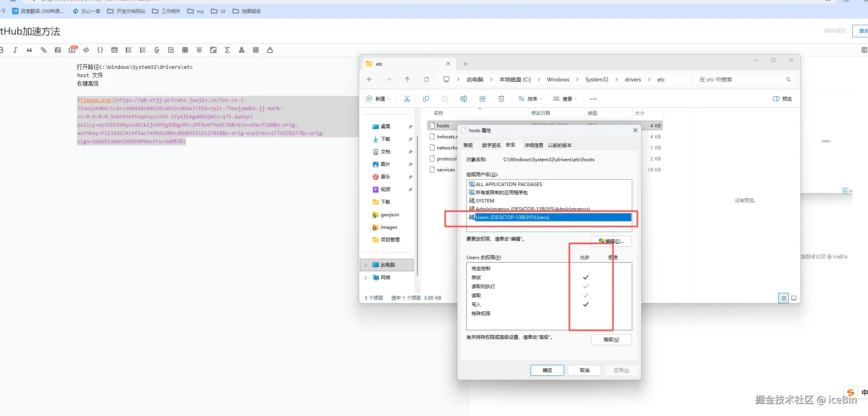
Task: Click the Share icon in Explorer toolbar
Action: tap(483, 99)
